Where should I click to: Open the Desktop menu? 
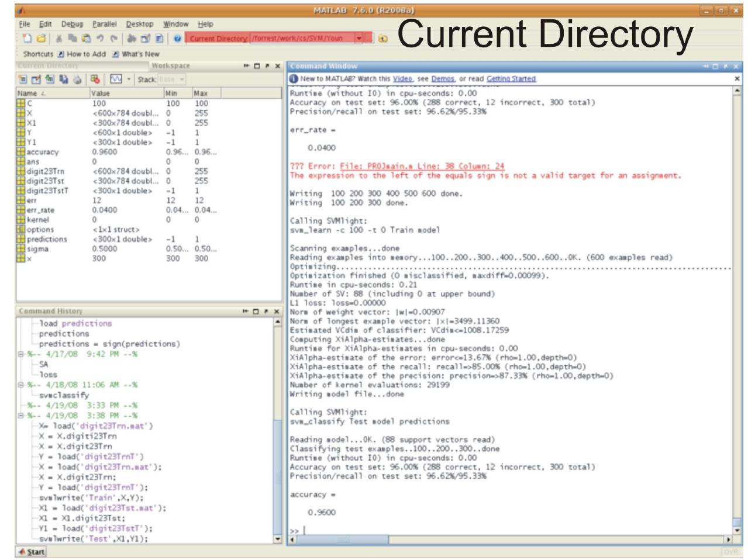click(140, 24)
